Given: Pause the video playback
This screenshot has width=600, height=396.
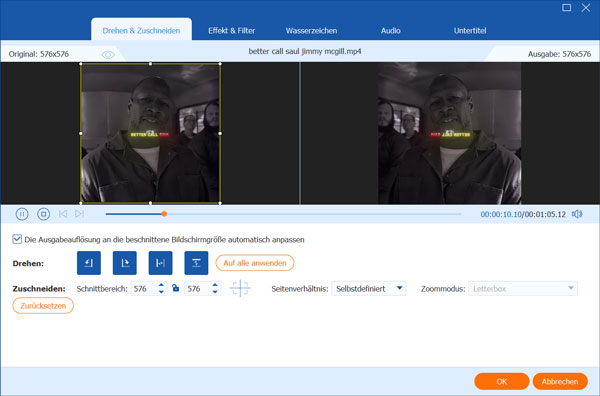Looking at the screenshot, I should click(x=22, y=214).
